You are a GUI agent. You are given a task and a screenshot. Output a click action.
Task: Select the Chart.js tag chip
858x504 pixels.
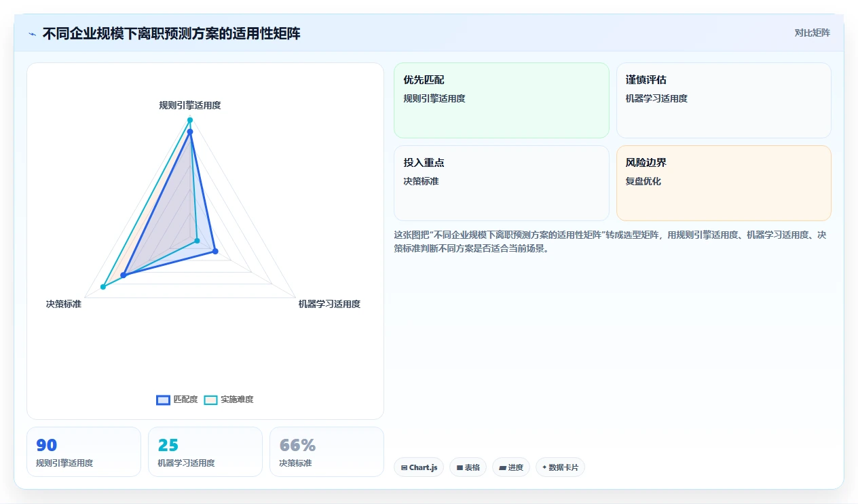pos(419,467)
